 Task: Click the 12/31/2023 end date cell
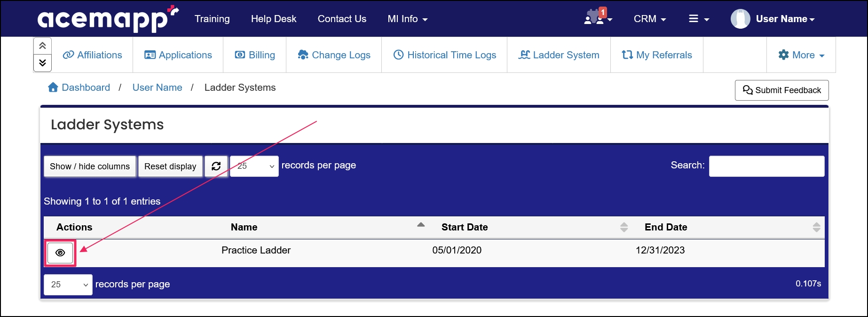[660, 250]
